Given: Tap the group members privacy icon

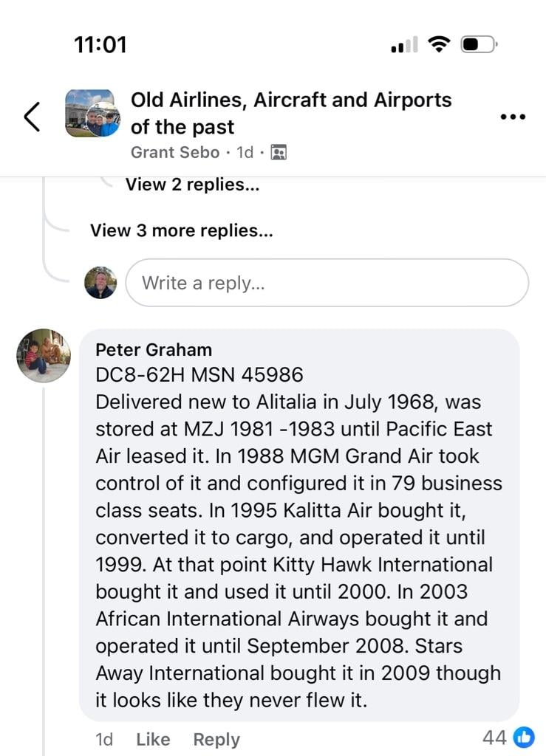Looking at the screenshot, I should point(279,152).
